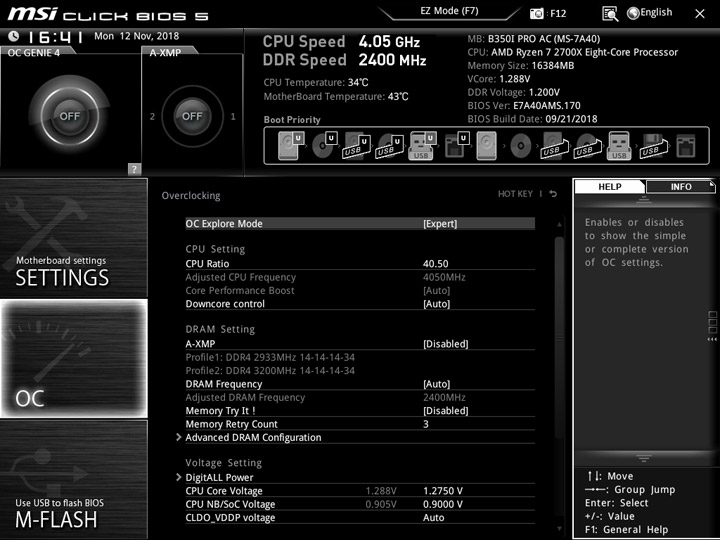
Task: Select the UEFI hard disk boot device icon
Action: coord(291,146)
